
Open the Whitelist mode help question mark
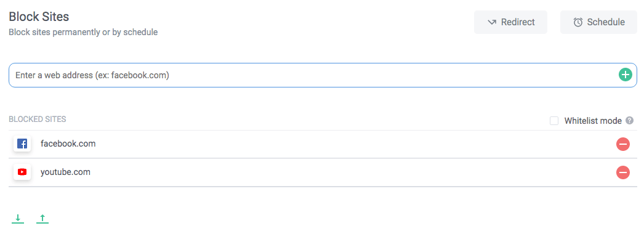coord(629,121)
